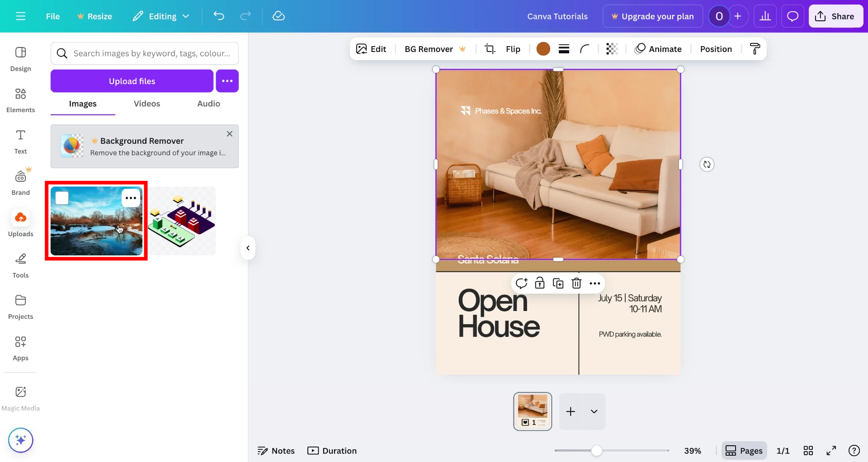
Task: Open the Text panel
Action: 20,142
